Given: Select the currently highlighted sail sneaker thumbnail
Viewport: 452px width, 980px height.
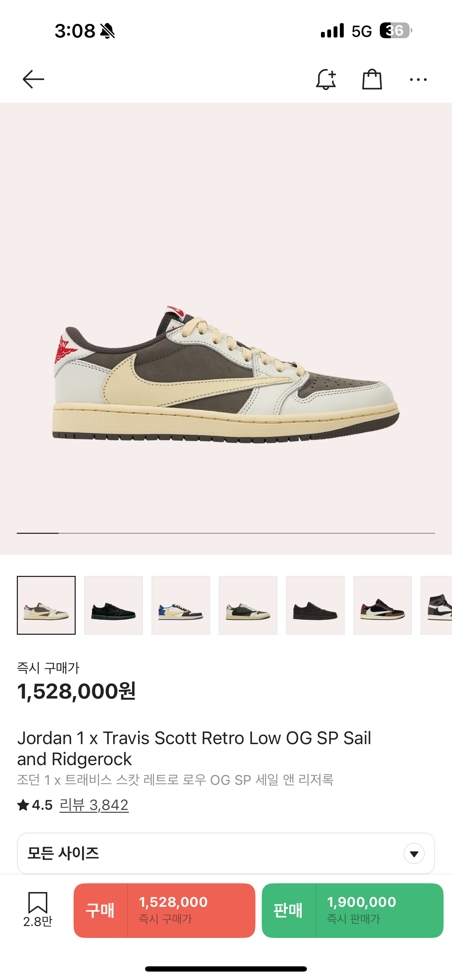Looking at the screenshot, I should (x=46, y=605).
